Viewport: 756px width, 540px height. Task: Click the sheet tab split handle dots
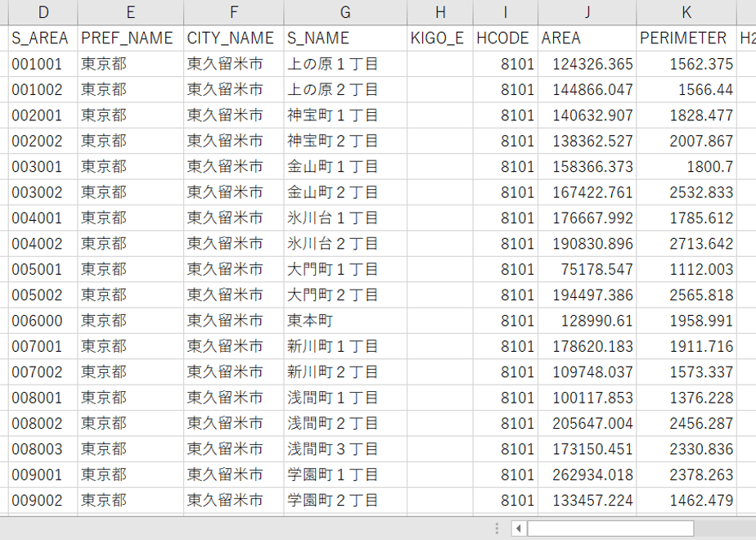[x=497, y=529]
